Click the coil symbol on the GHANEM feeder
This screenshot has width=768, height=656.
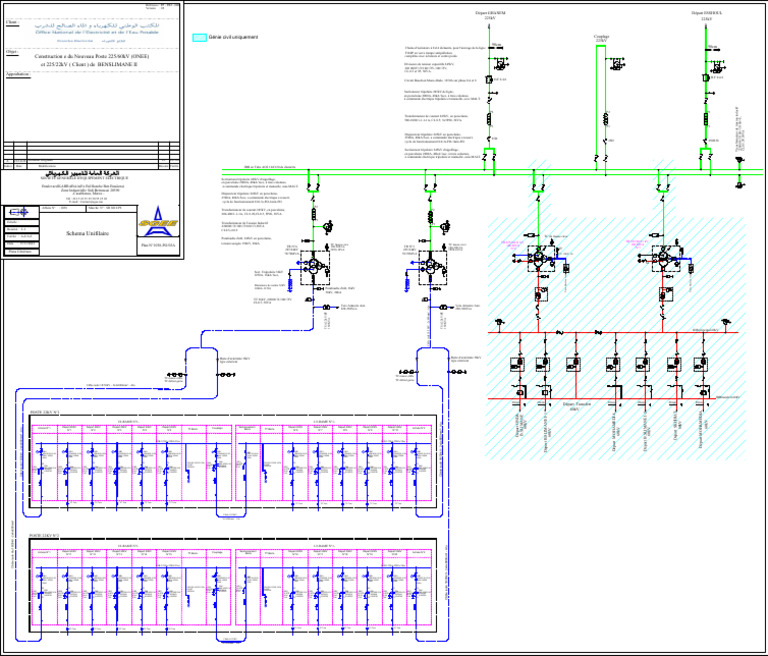489,116
